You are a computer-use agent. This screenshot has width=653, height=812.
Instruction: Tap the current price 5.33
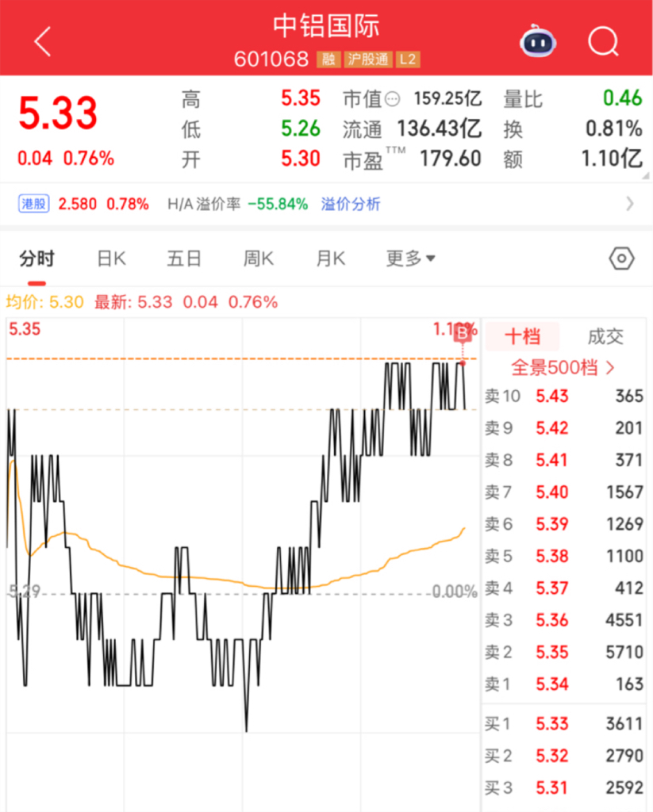tap(58, 113)
